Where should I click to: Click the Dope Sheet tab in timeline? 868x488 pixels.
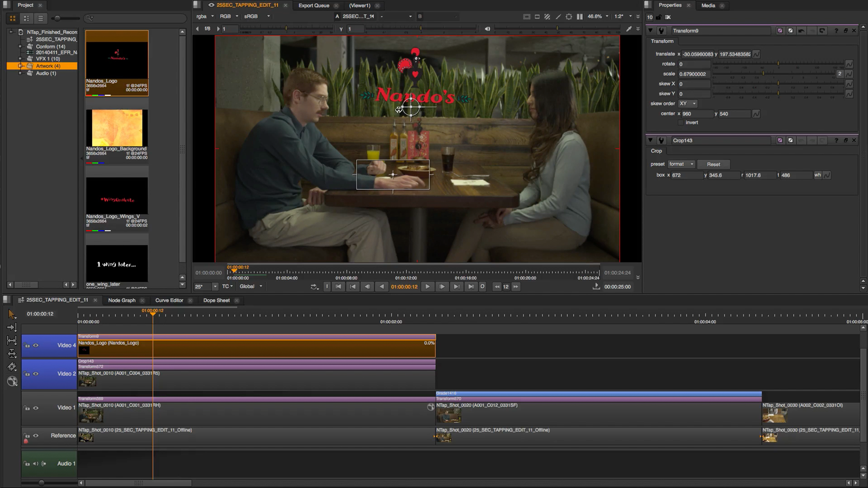(216, 300)
